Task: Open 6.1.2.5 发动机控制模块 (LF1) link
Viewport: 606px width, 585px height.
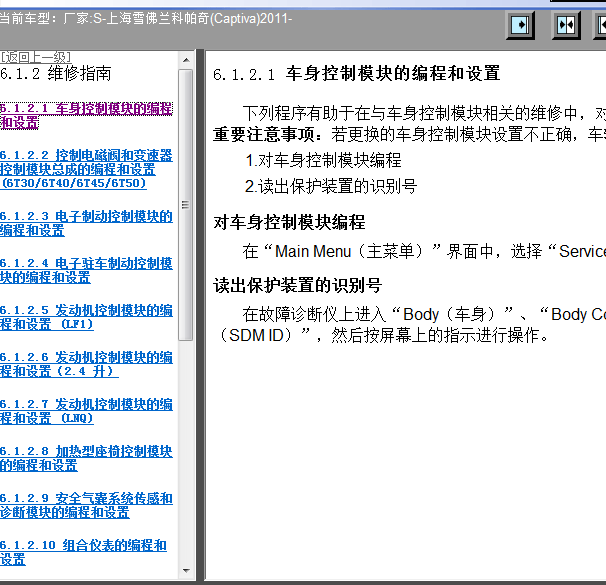Action: pyautogui.click(x=86, y=317)
